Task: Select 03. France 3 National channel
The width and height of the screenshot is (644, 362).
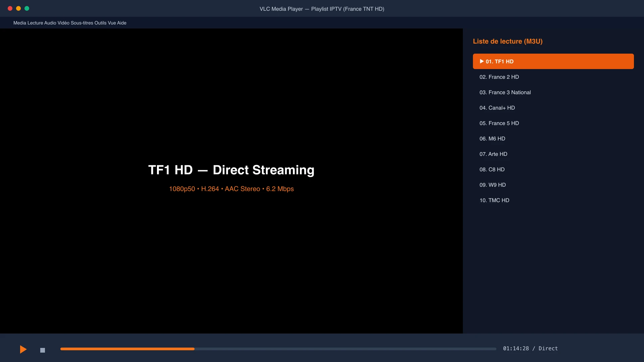Action: tap(553, 92)
